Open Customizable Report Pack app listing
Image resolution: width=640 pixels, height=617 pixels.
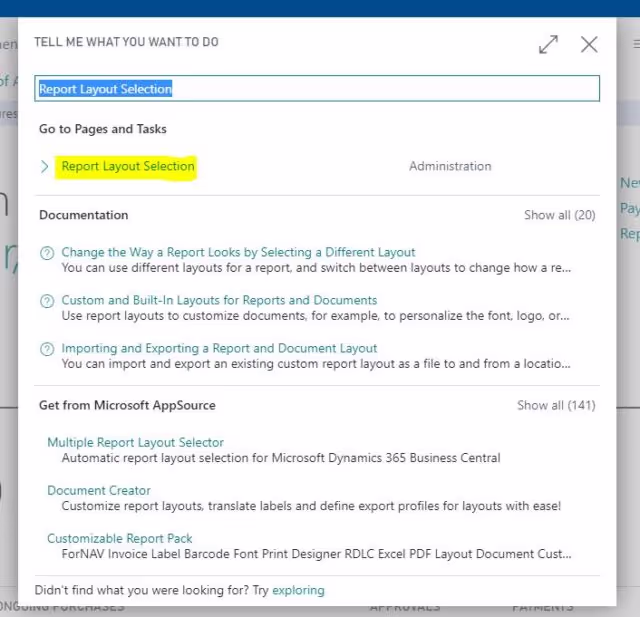[x=120, y=538]
